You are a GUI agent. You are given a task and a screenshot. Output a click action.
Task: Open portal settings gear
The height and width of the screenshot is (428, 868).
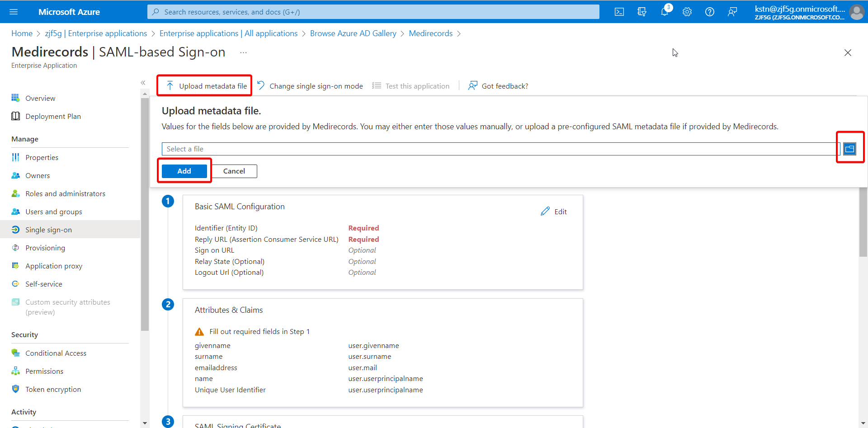[687, 12]
